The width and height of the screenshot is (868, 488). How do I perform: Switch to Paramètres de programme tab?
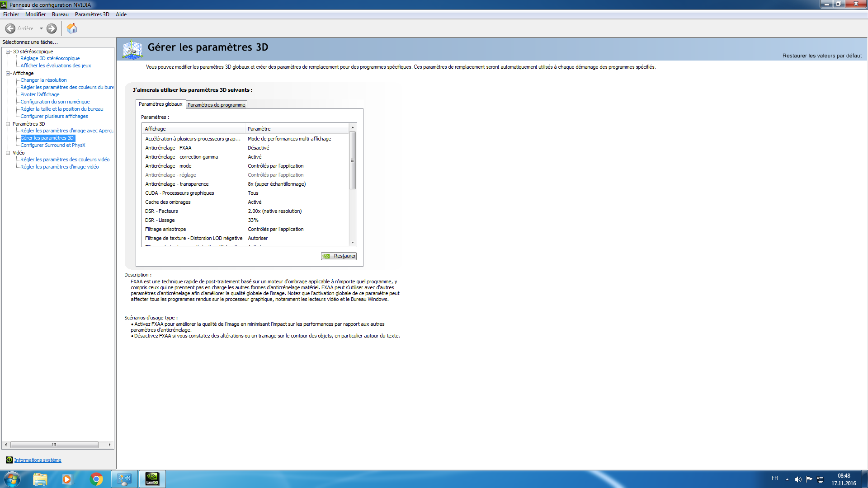tap(216, 105)
